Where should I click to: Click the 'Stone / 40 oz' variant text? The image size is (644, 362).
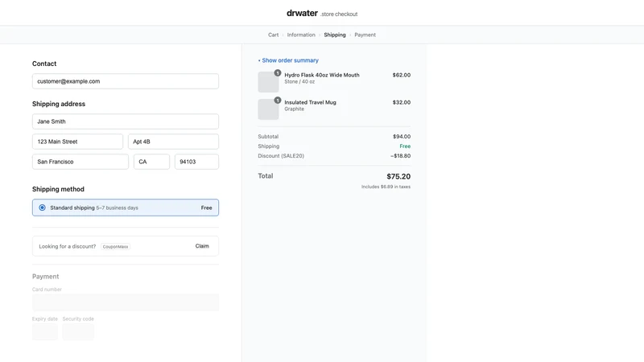299,82
